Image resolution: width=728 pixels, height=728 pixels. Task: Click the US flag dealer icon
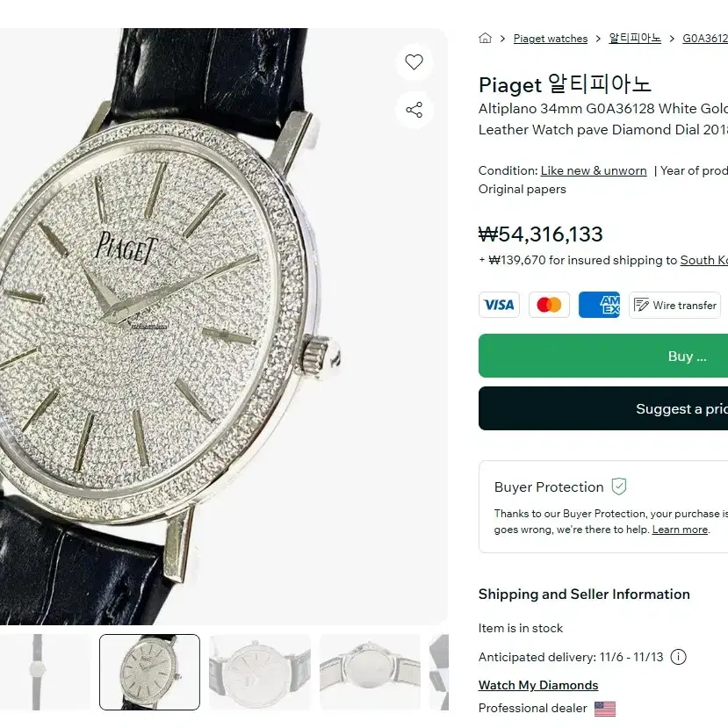605,709
